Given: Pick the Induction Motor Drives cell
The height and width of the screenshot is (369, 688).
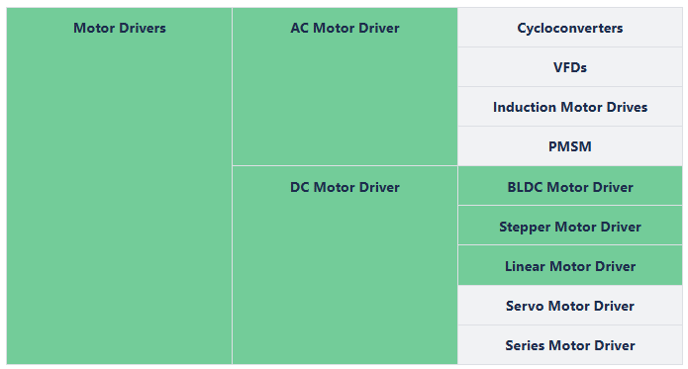Looking at the screenshot, I should [570, 107].
